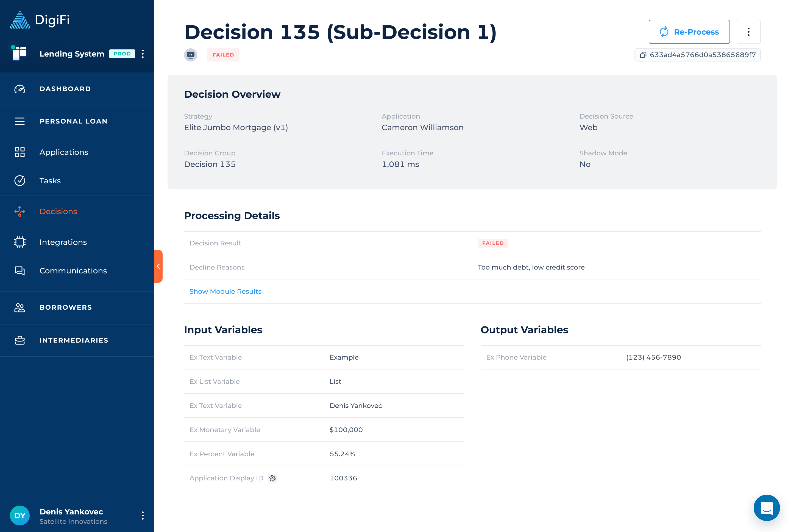Show Module Results link

pyautogui.click(x=225, y=292)
